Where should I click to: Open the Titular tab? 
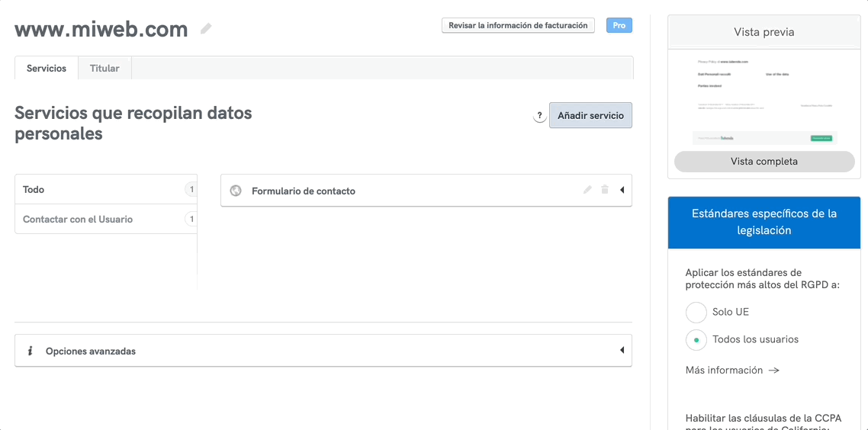104,68
